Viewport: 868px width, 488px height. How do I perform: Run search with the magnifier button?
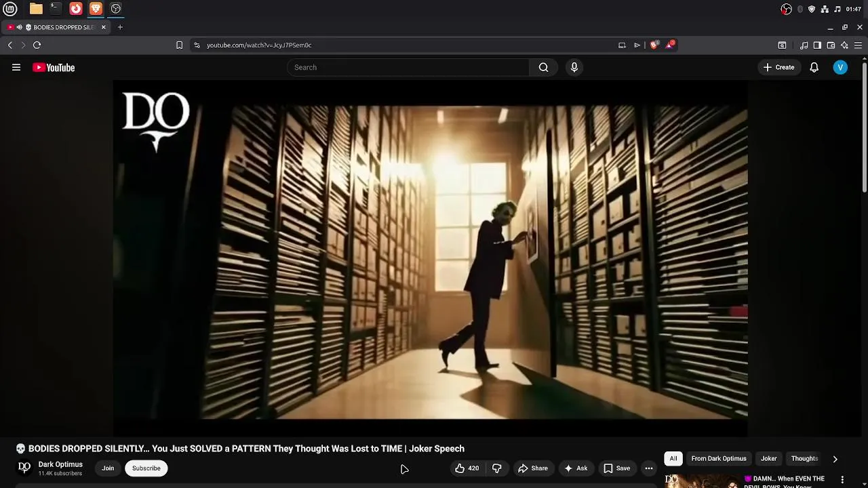click(543, 67)
